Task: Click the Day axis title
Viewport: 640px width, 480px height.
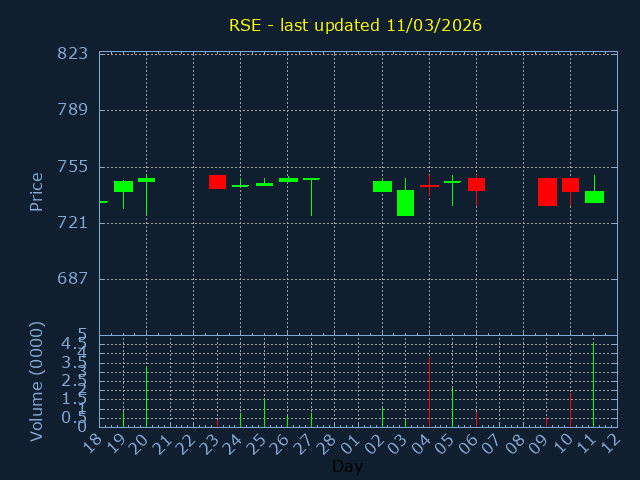Action: (347, 466)
